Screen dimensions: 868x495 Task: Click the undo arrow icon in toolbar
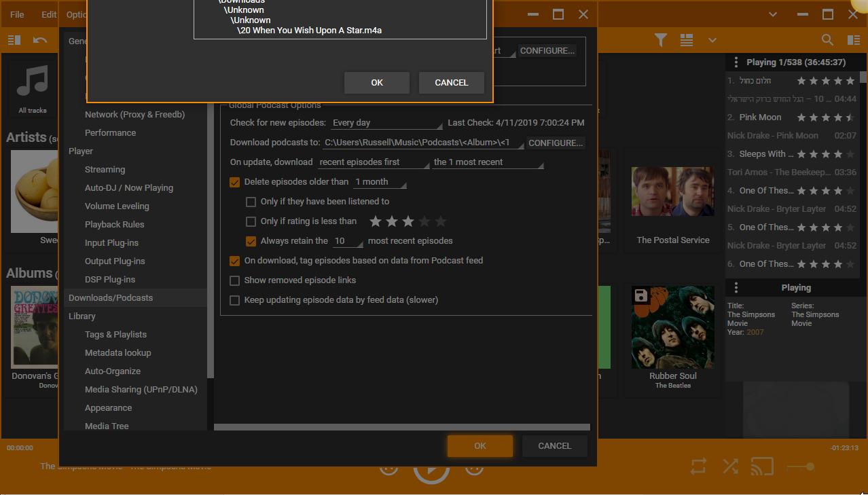[x=40, y=40]
